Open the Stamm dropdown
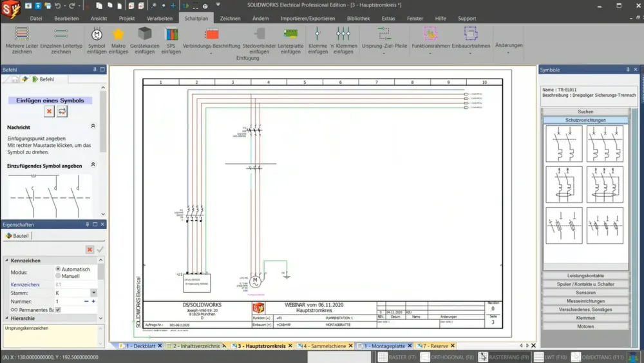The height and width of the screenshot is (363, 644). tap(93, 293)
